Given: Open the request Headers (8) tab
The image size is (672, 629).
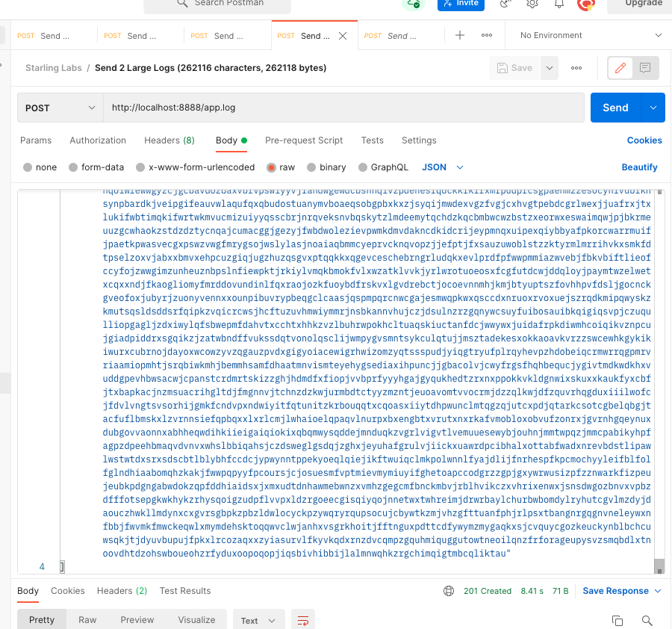Looking at the screenshot, I should click(x=169, y=140).
